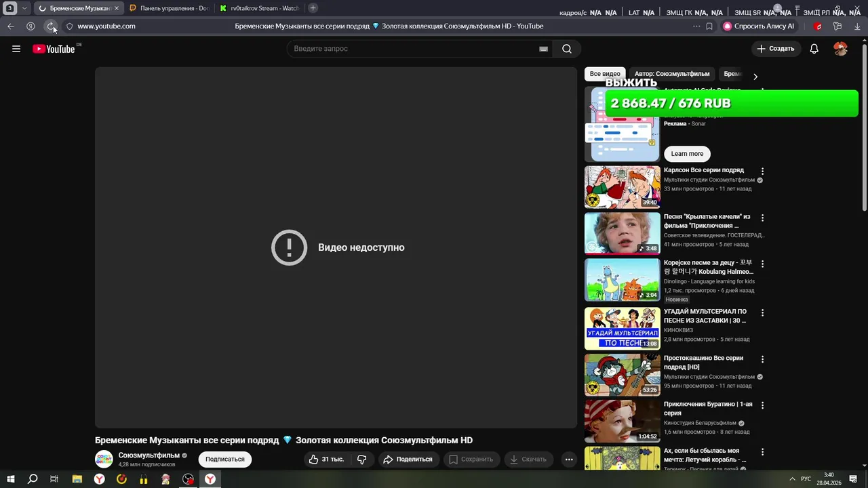
Task: Go to the YouTube home logo
Action: point(54,49)
